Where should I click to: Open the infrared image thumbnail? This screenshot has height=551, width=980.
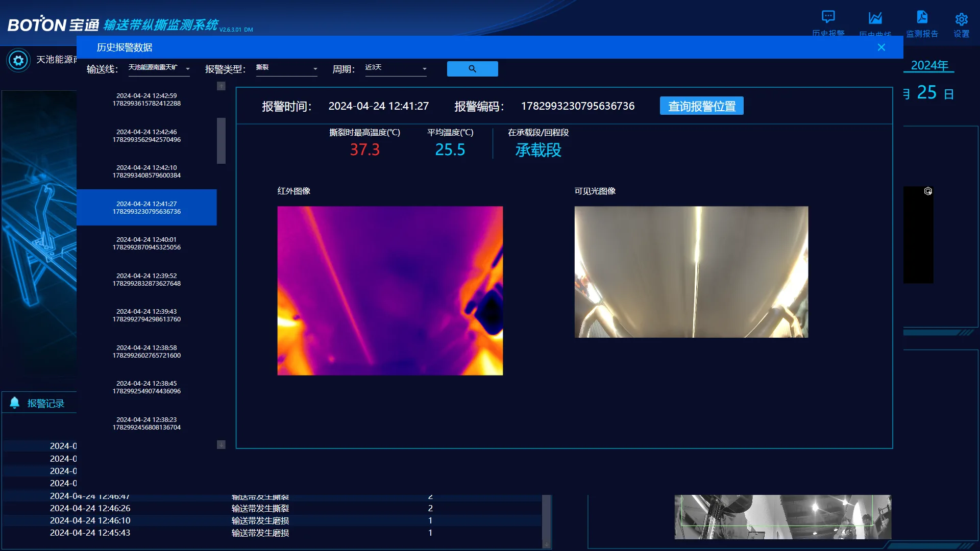coord(390,291)
